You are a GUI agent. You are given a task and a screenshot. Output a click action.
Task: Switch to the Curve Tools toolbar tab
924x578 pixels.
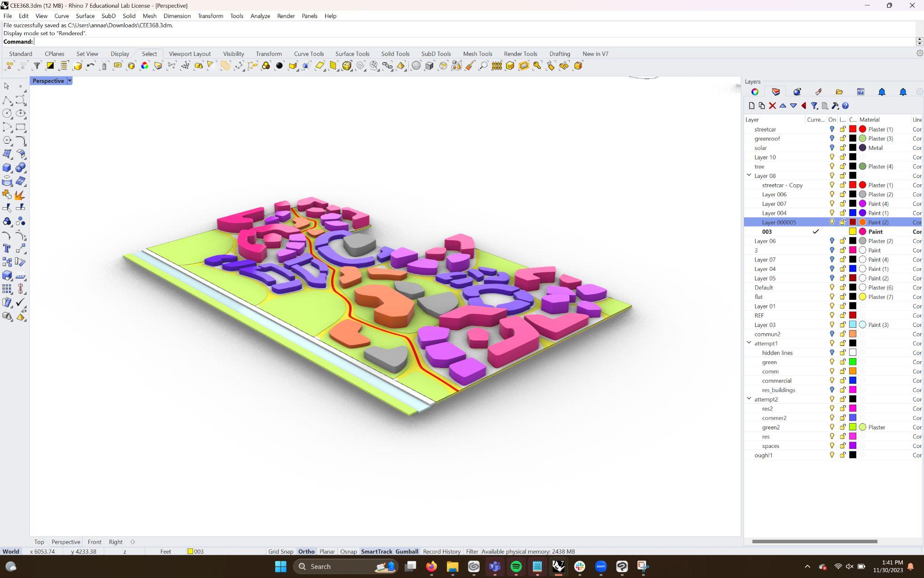pyautogui.click(x=309, y=54)
